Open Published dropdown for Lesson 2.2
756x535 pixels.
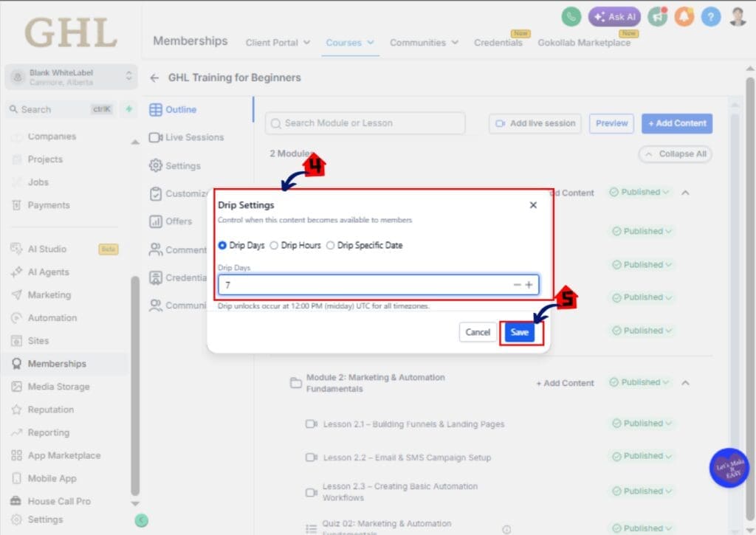tap(642, 456)
